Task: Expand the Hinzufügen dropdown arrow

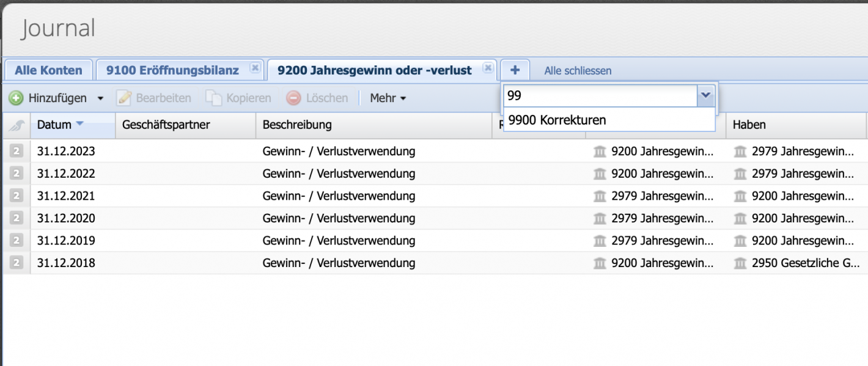Action: 101,98
